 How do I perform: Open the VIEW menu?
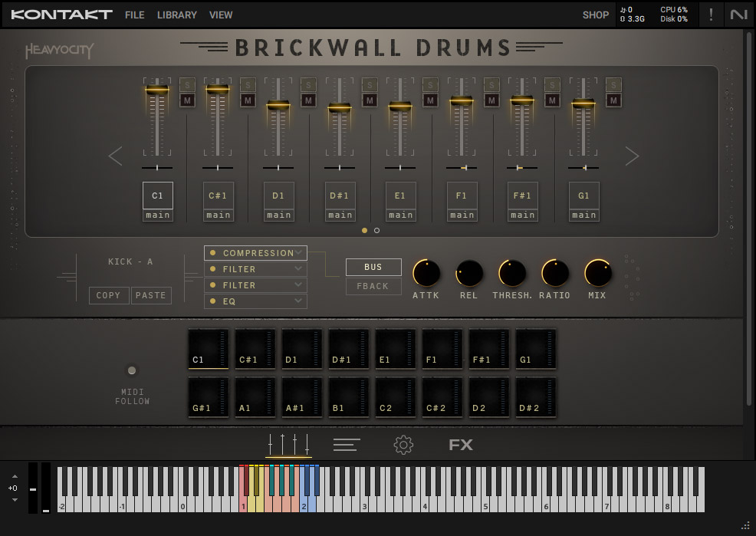click(x=221, y=15)
